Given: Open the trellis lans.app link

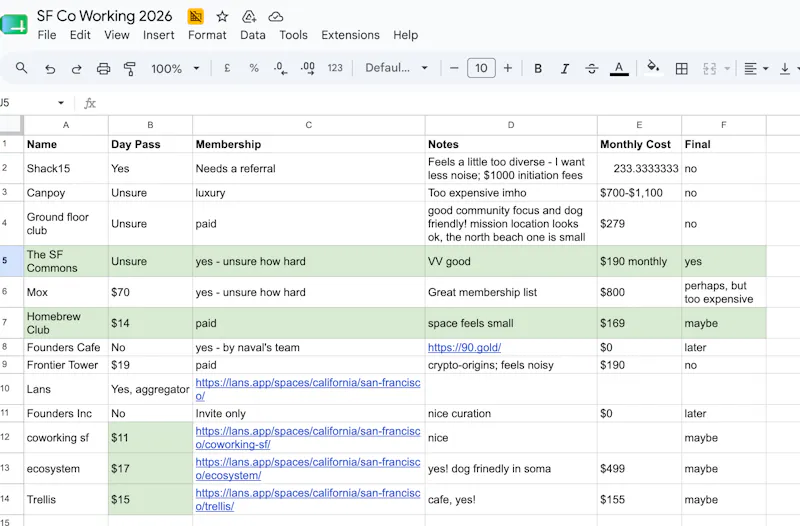Looking at the screenshot, I should point(308,499).
